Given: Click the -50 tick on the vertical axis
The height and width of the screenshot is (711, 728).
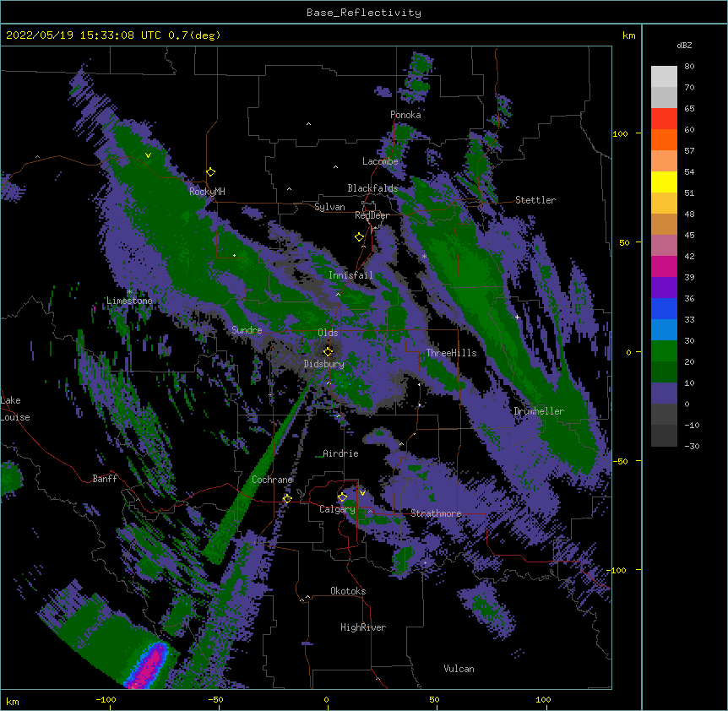Looking at the screenshot, I should click(620, 461).
